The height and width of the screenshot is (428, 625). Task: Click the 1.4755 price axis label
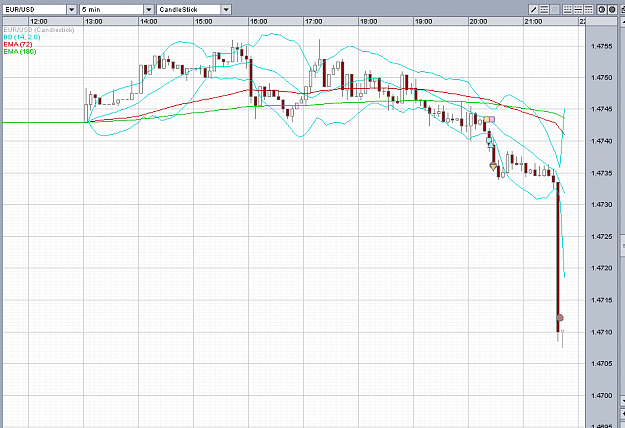tap(601, 46)
